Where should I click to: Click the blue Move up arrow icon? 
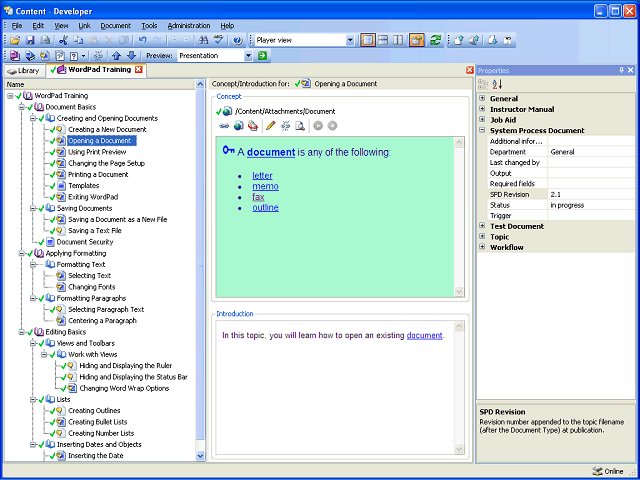click(116, 56)
